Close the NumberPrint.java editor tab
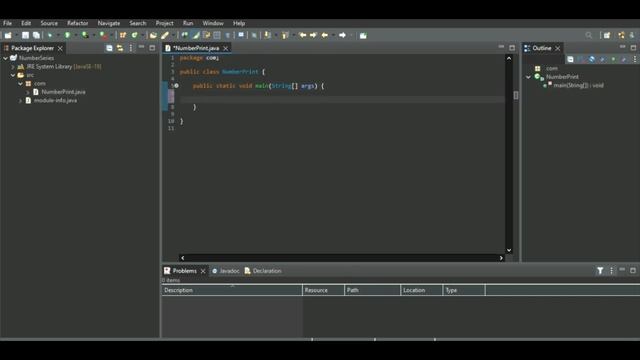 [x=226, y=48]
